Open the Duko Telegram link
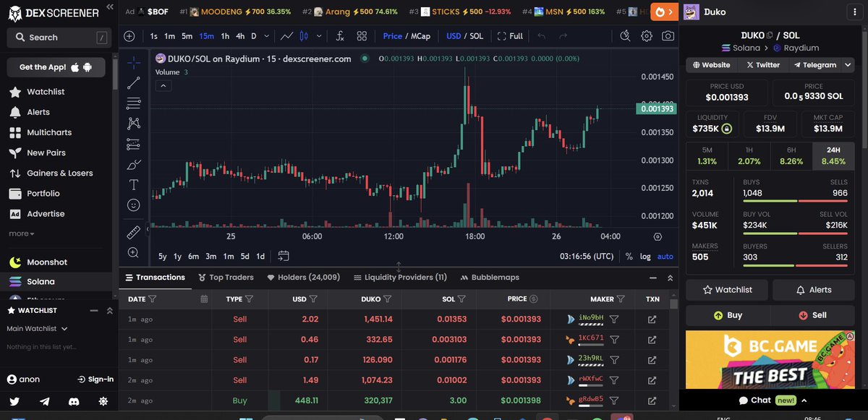This screenshot has height=420, width=868. click(x=814, y=65)
